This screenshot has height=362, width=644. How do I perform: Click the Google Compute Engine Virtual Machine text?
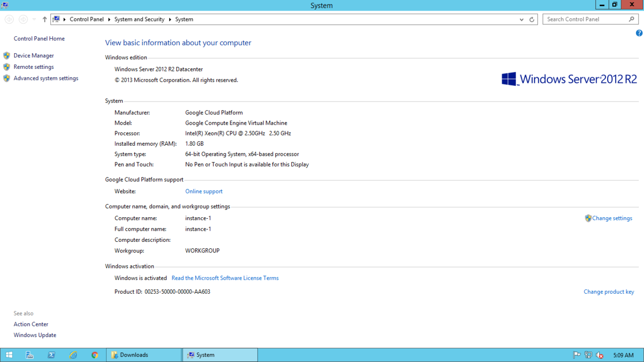pyautogui.click(x=236, y=123)
